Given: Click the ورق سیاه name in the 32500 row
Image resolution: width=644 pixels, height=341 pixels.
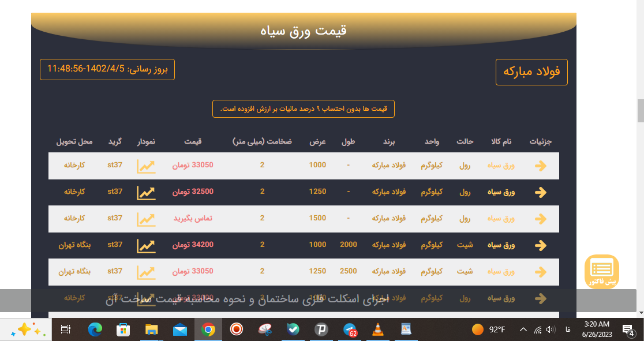Looking at the screenshot, I should 501,192.
